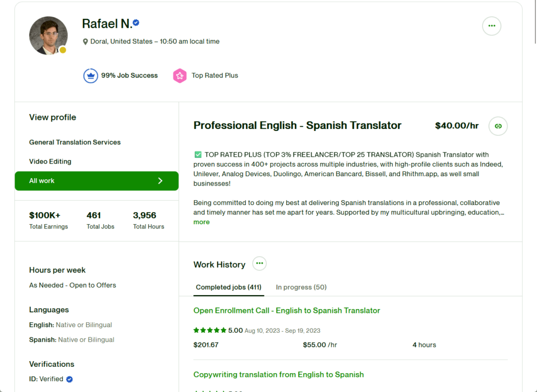Click the $55.00 /hr job rate
Viewport: 537px width, 392px height.
320,345
